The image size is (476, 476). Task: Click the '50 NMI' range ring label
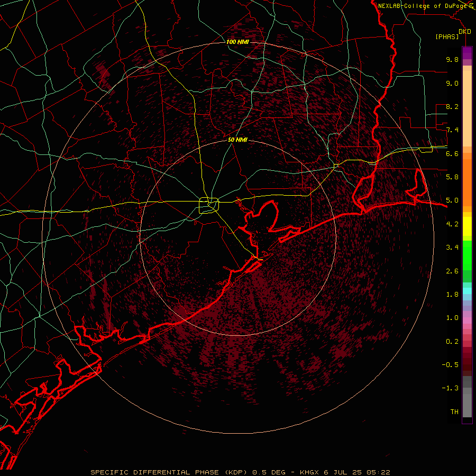tap(237, 140)
